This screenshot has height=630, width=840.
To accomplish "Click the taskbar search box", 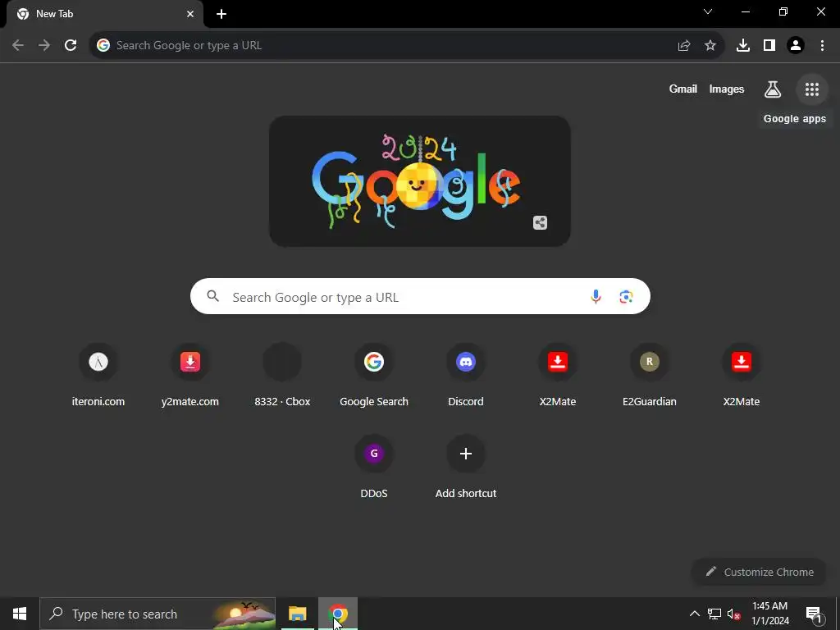I will coord(157,614).
